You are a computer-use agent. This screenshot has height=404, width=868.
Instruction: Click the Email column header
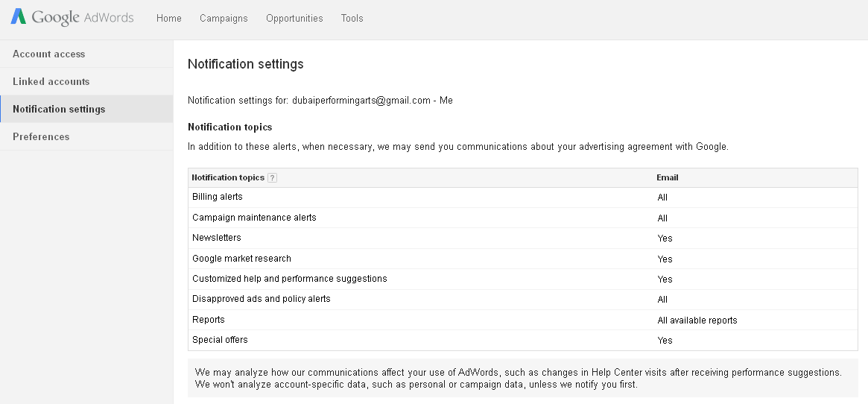point(667,178)
